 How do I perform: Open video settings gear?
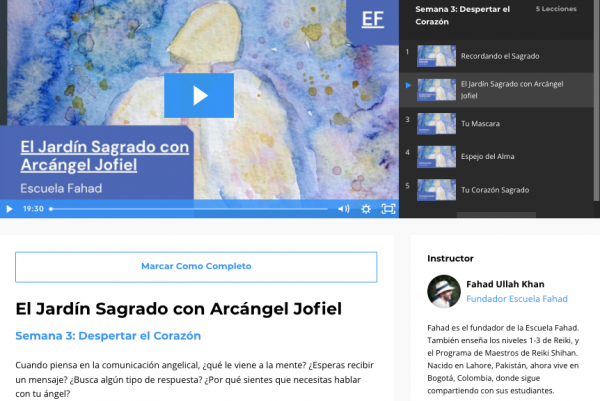pos(366,209)
